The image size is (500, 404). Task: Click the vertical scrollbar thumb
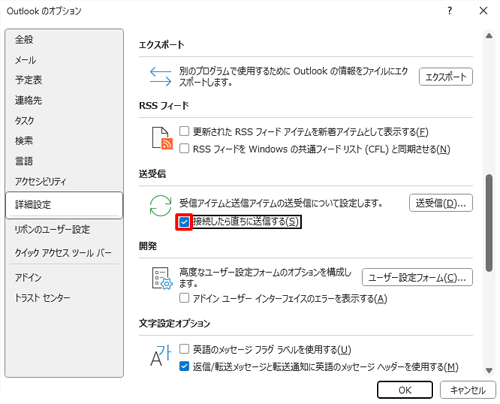489,223
